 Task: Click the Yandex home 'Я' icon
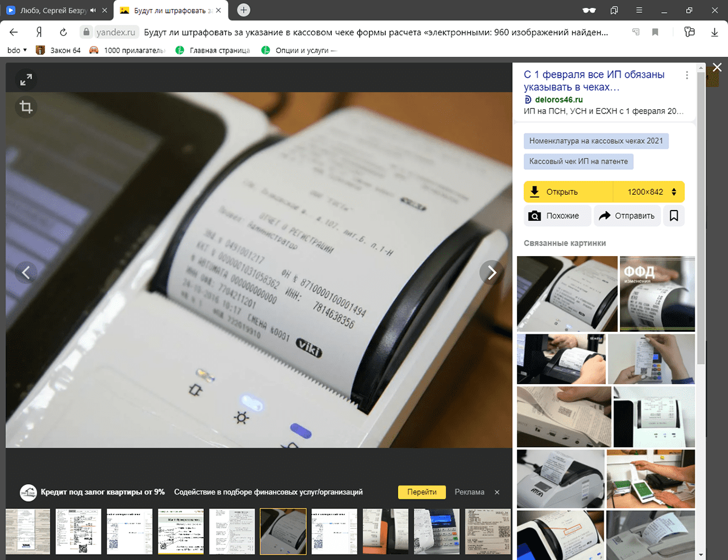pyautogui.click(x=39, y=32)
